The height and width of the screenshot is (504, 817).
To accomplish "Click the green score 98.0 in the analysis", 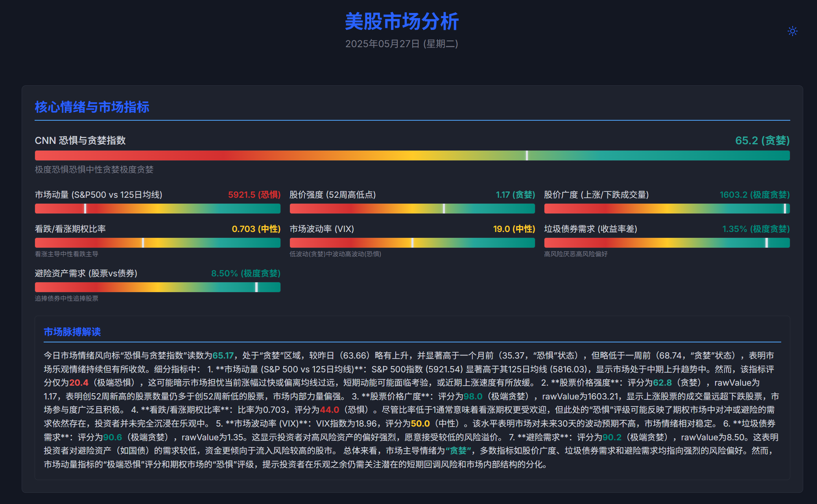I will coord(473,396).
